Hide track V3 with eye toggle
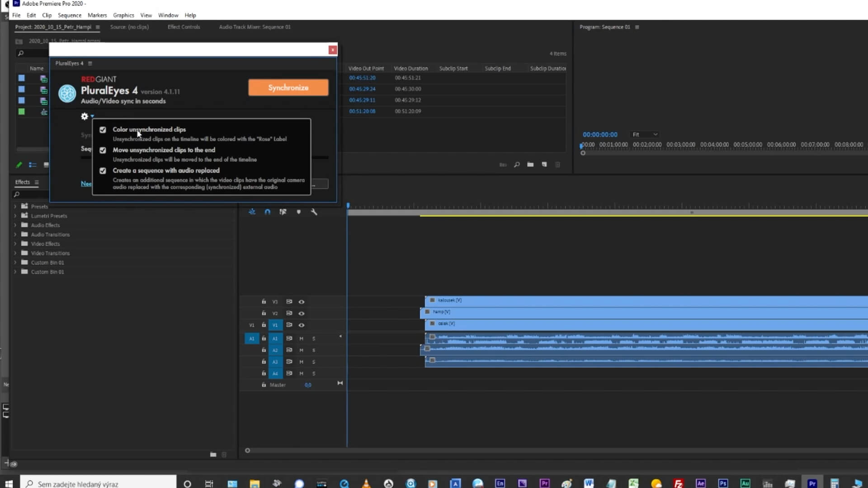 click(302, 302)
